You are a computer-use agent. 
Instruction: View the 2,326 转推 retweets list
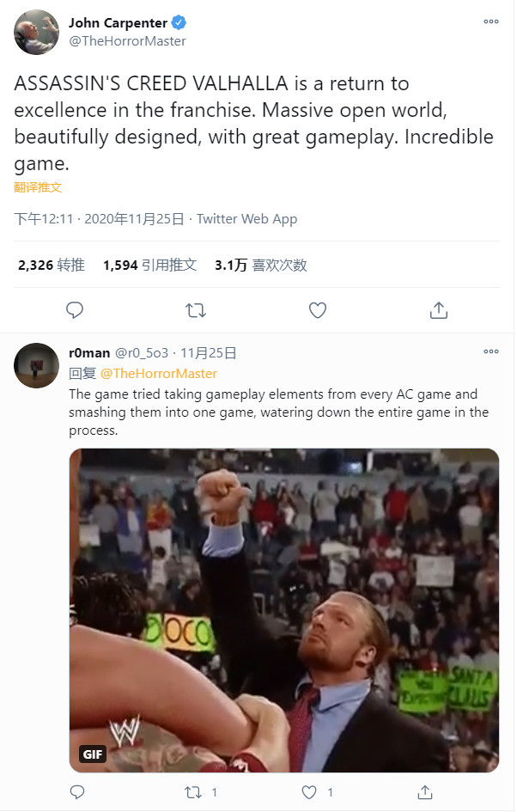(x=52, y=266)
